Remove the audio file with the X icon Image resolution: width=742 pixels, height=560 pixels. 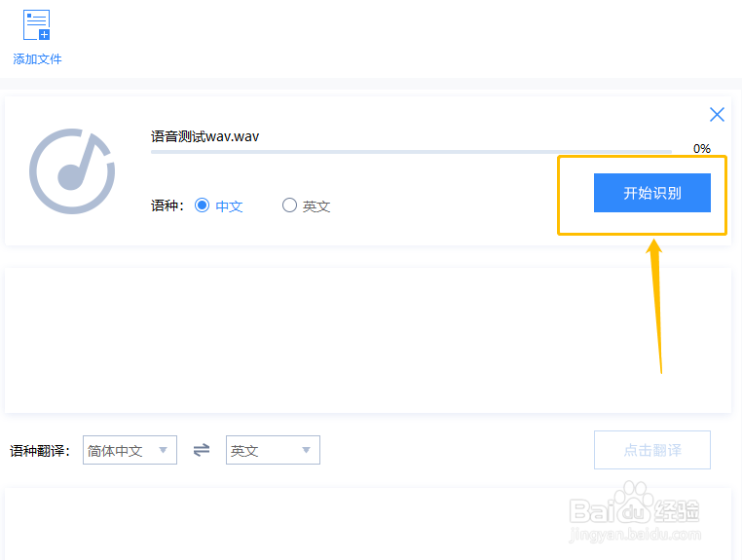[x=717, y=114]
